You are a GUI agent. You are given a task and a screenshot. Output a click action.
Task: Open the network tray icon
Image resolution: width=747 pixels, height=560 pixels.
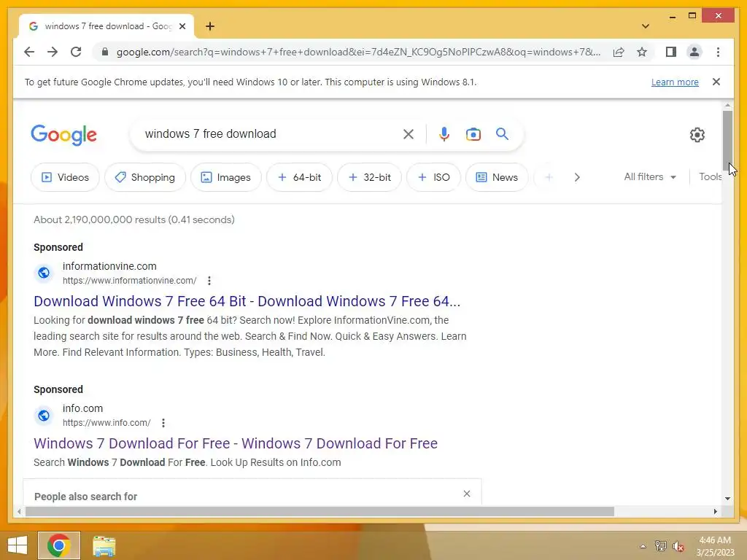tap(660, 546)
